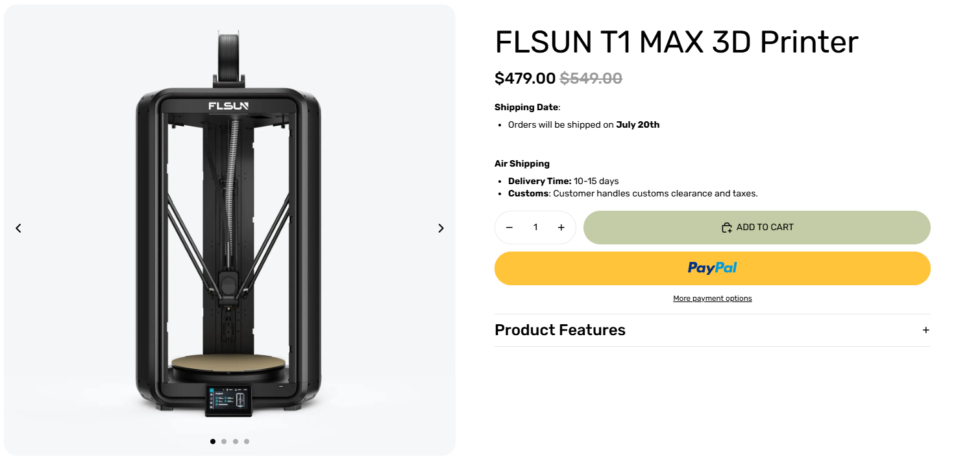
Task: Advance to the next product image
Action: [x=441, y=228]
